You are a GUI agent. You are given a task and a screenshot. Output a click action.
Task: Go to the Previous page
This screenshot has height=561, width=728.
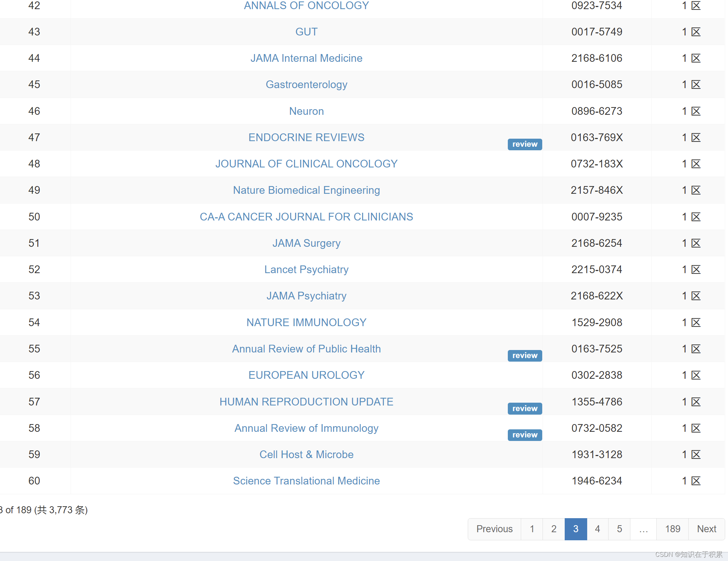point(494,529)
